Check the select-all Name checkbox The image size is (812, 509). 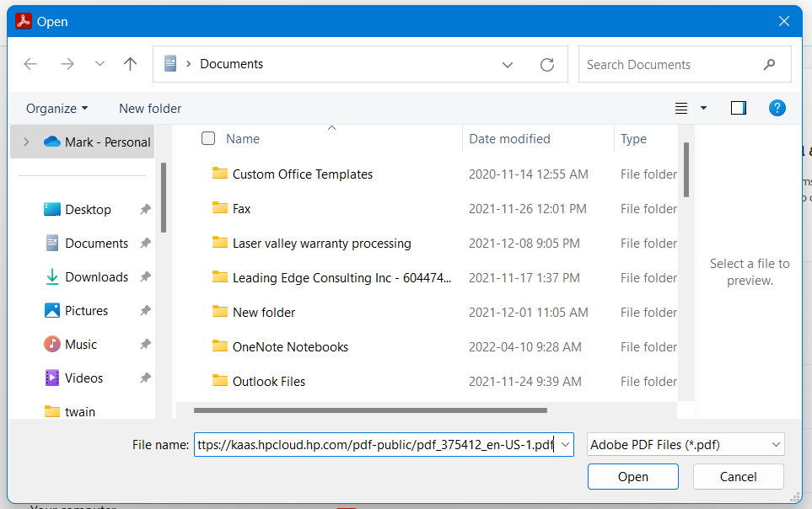point(207,138)
